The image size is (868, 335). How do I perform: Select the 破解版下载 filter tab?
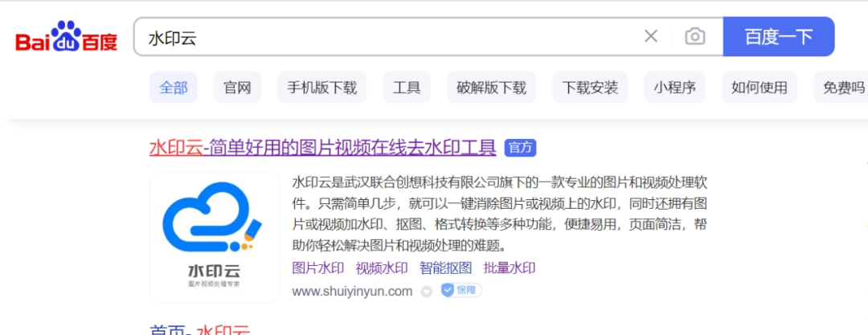click(x=491, y=87)
